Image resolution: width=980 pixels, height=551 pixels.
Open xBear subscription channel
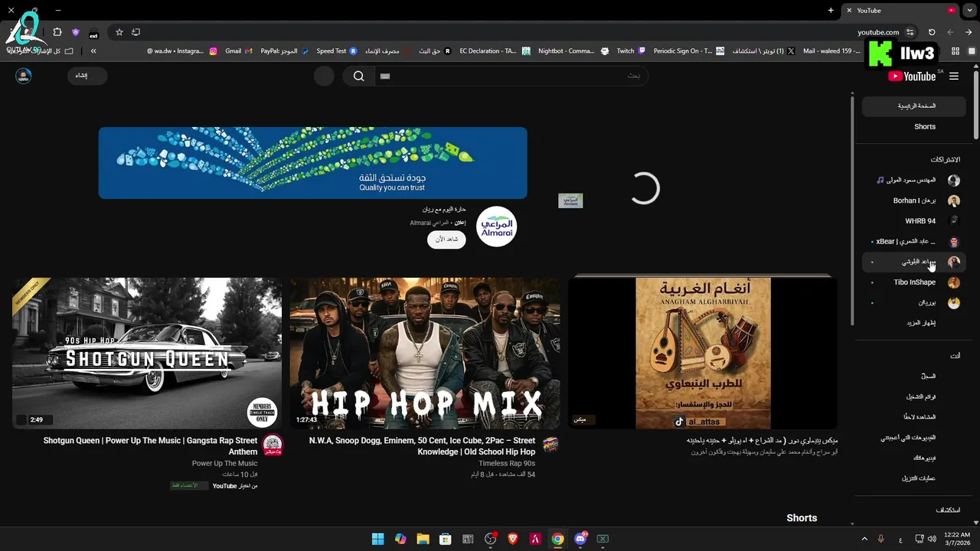pos(914,242)
